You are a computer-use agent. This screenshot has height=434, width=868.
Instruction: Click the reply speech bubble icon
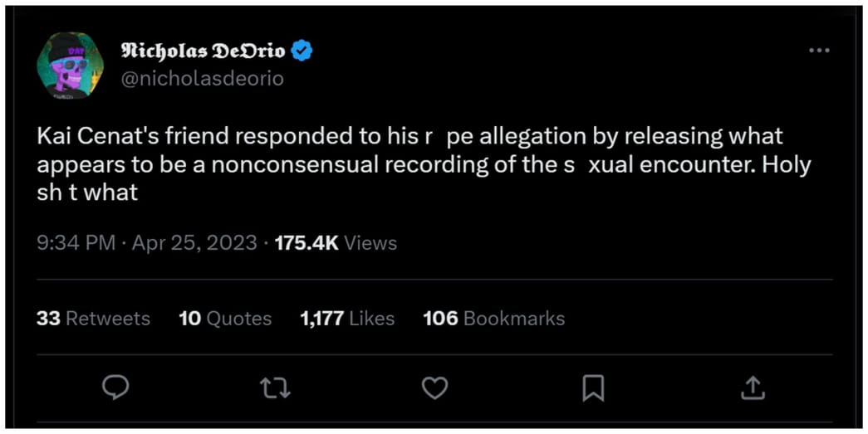(115, 387)
